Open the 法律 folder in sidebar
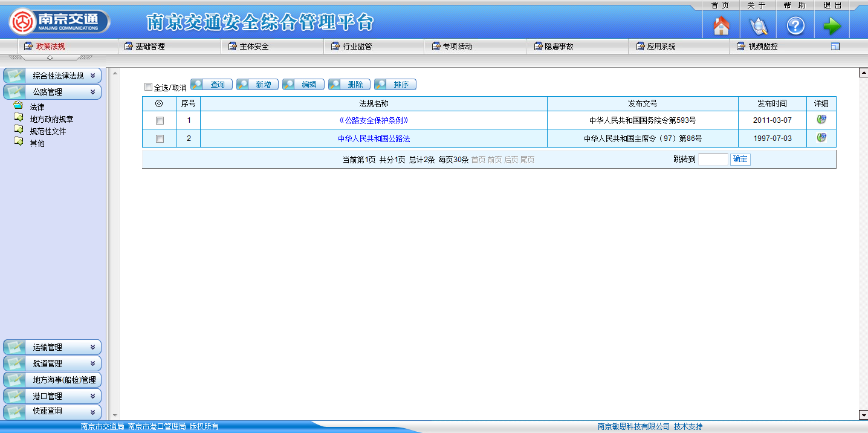The width and height of the screenshot is (868, 433). tap(37, 107)
